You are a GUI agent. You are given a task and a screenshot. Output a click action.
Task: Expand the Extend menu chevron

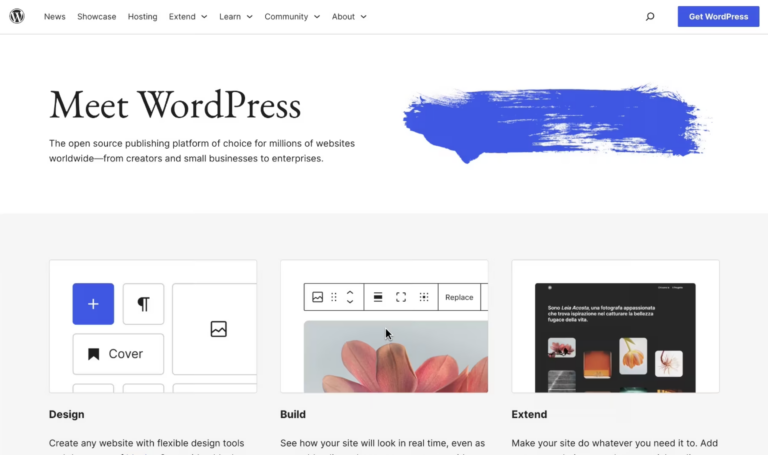204,17
